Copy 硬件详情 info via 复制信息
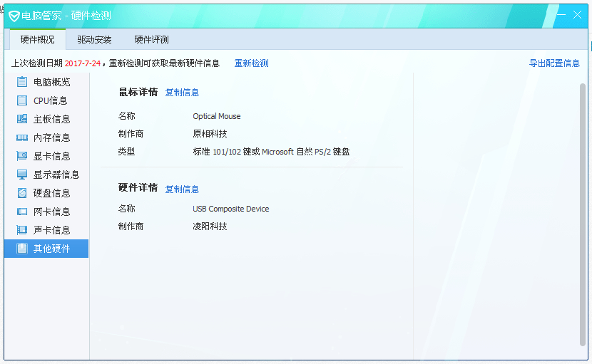This screenshot has width=592, height=364. point(182,189)
